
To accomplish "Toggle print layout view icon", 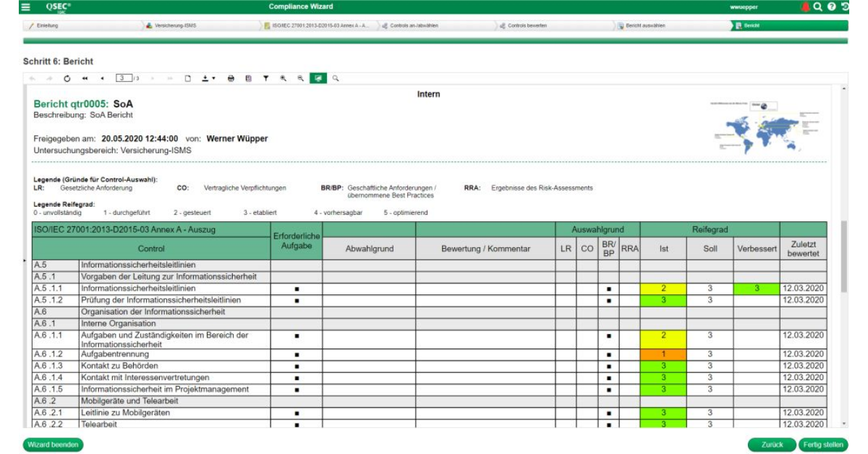I will coord(248,77).
